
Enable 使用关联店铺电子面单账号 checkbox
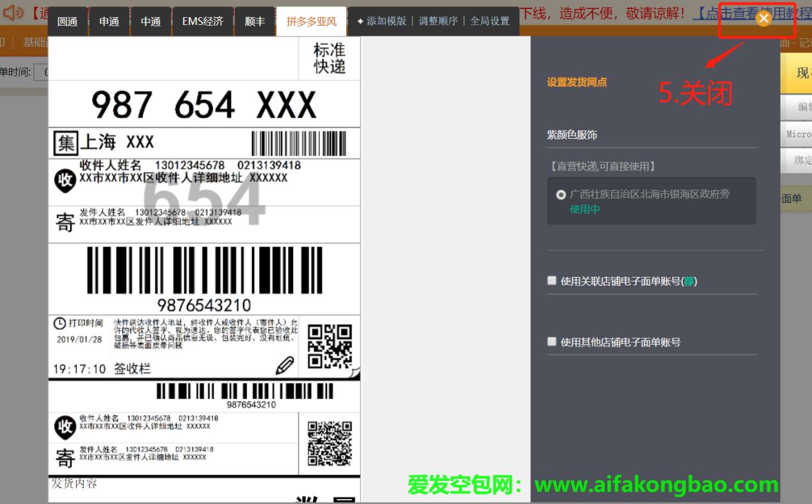(x=552, y=280)
